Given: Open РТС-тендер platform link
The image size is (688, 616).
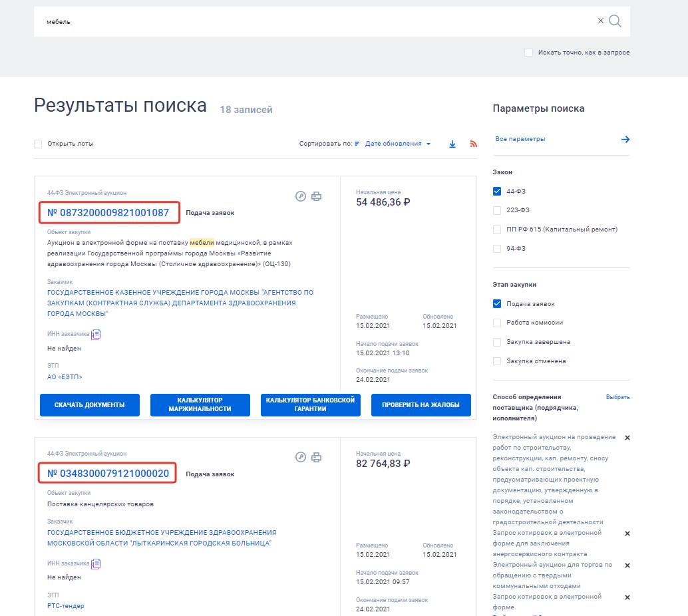Looking at the screenshot, I should point(65,606).
